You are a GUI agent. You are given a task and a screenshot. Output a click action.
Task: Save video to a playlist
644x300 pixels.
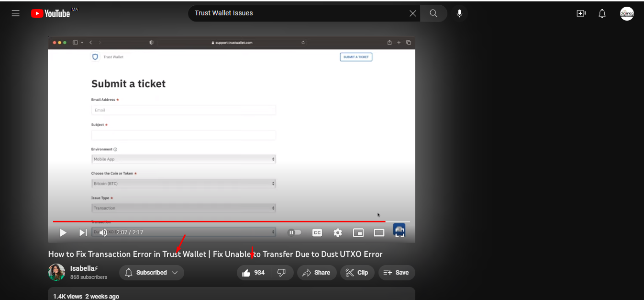pos(397,273)
